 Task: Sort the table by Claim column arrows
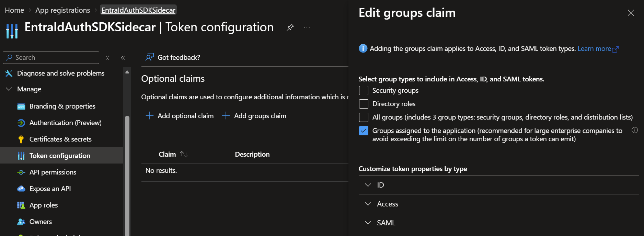point(184,155)
